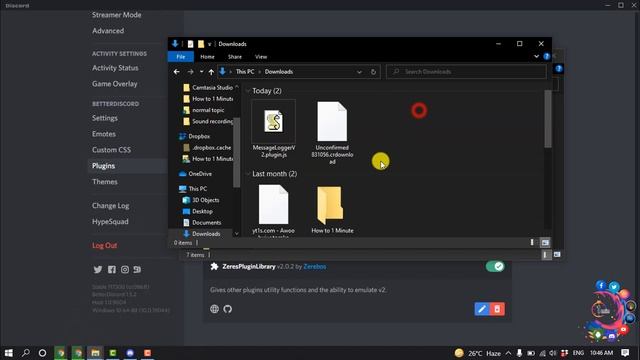Viewport: 640px width, 360px height.
Task: Expand address bar history dropdown
Action: click(x=359, y=72)
